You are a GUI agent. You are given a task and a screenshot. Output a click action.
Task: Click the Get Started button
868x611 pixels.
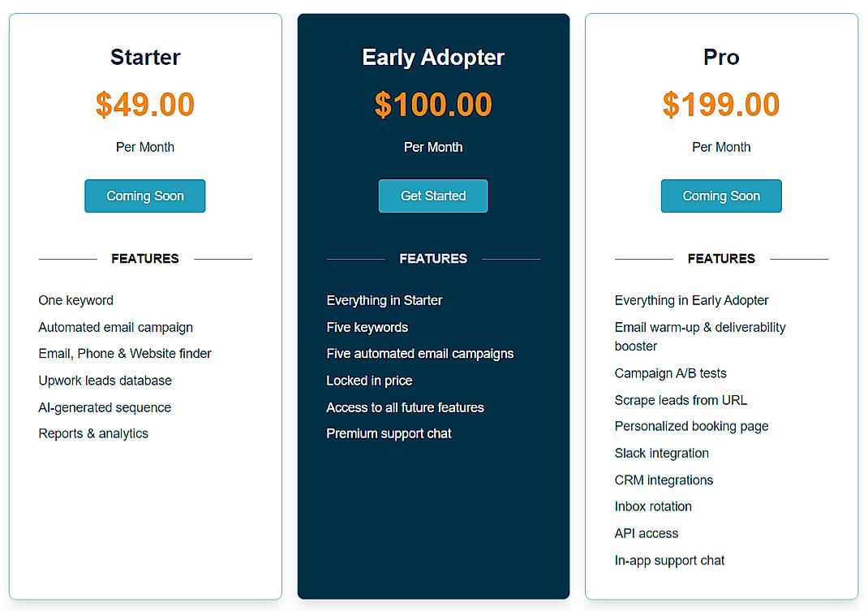pyautogui.click(x=432, y=196)
